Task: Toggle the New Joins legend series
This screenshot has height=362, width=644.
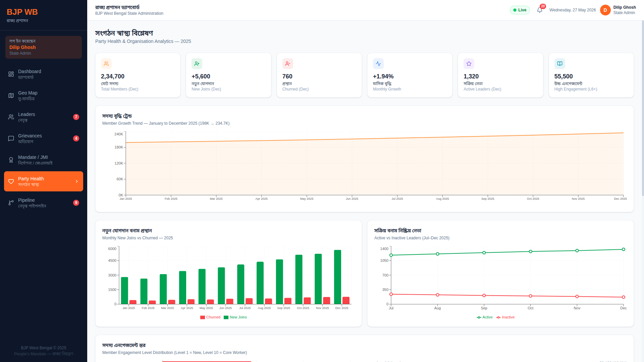Action: tap(235, 317)
